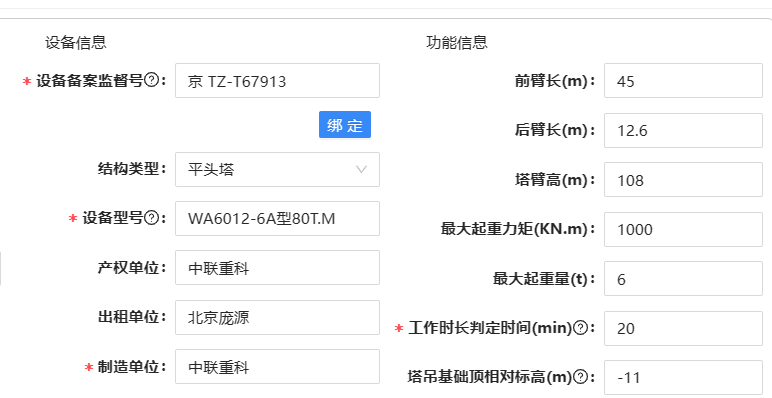The image size is (772, 398).
Task: Focus the 最大起重力矩(KN.m) field with 1000
Action: click(683, 229)
